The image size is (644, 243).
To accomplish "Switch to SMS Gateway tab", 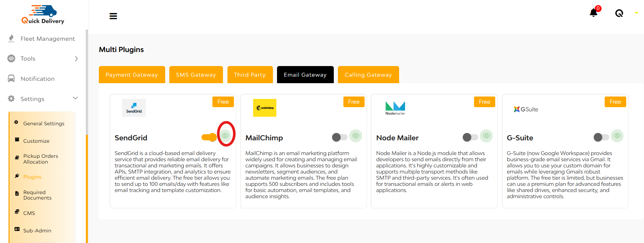I will click(x=196, y=75).
